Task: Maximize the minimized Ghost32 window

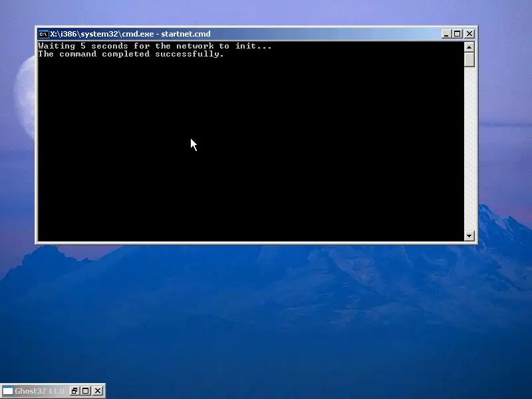Action: [86, 391]
